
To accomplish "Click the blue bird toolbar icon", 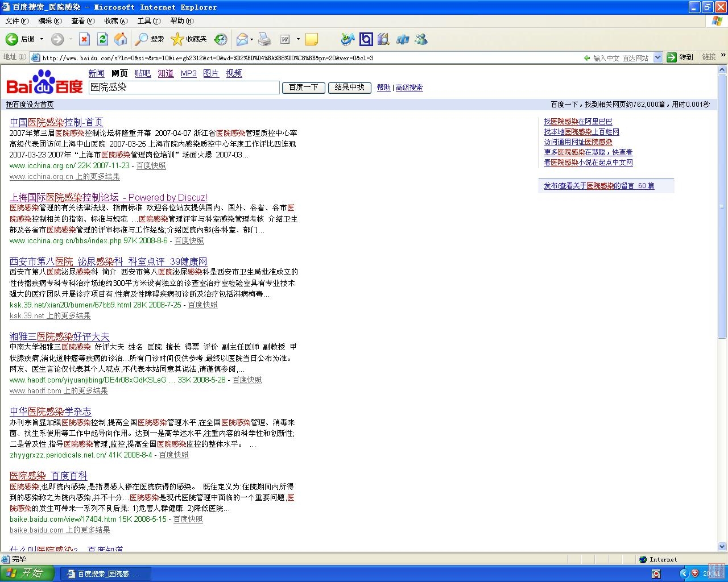I will click(x=348, y=39).
